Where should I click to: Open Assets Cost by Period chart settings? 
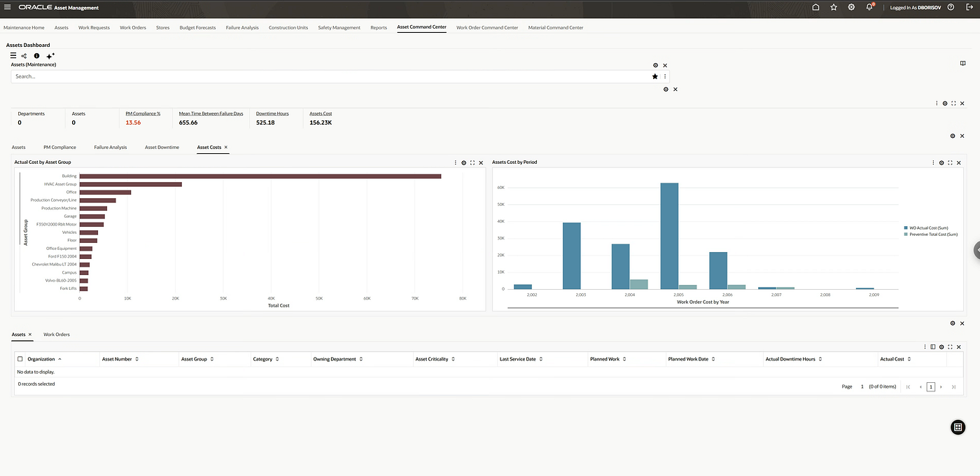click(941, 162)
